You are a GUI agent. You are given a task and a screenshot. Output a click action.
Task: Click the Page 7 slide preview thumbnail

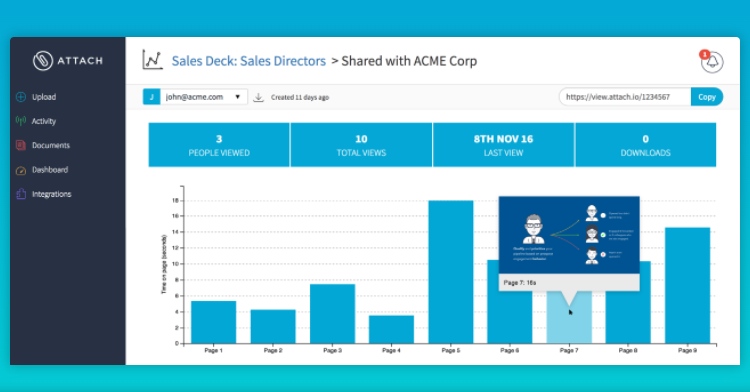[x=569, y=235]
